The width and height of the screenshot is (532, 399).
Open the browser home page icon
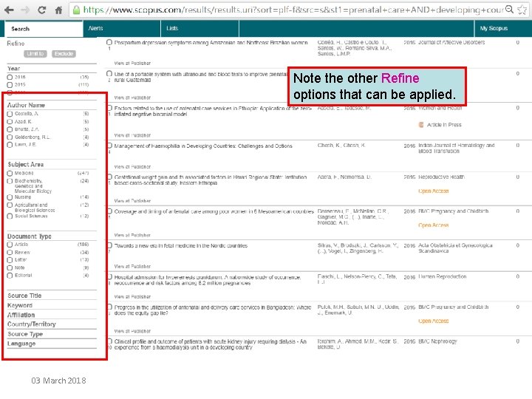click(x=58, y=10)
